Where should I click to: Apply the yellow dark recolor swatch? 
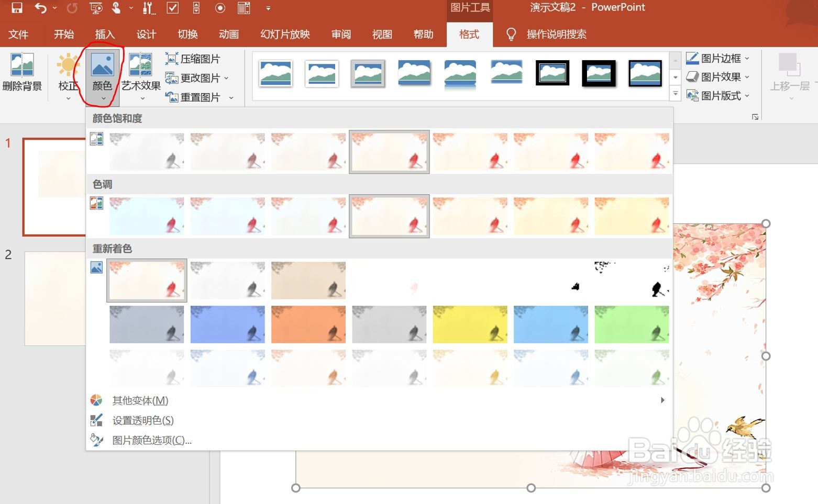(470, 324)
